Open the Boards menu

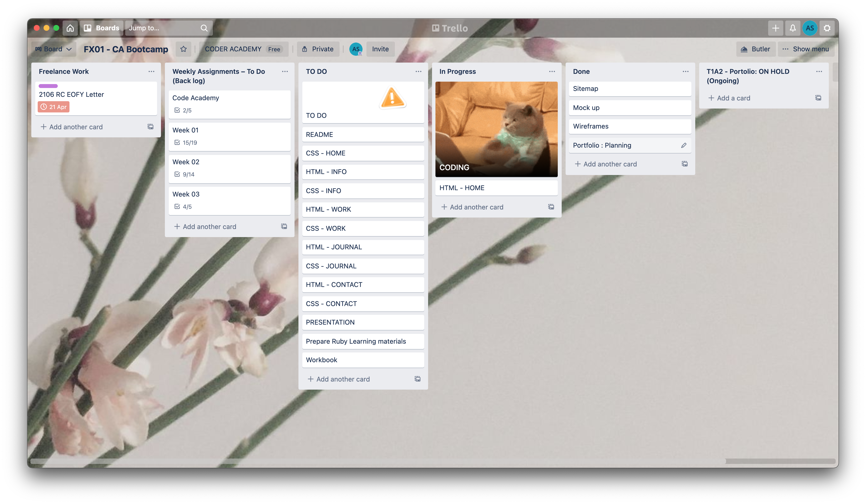coord(102,28)
